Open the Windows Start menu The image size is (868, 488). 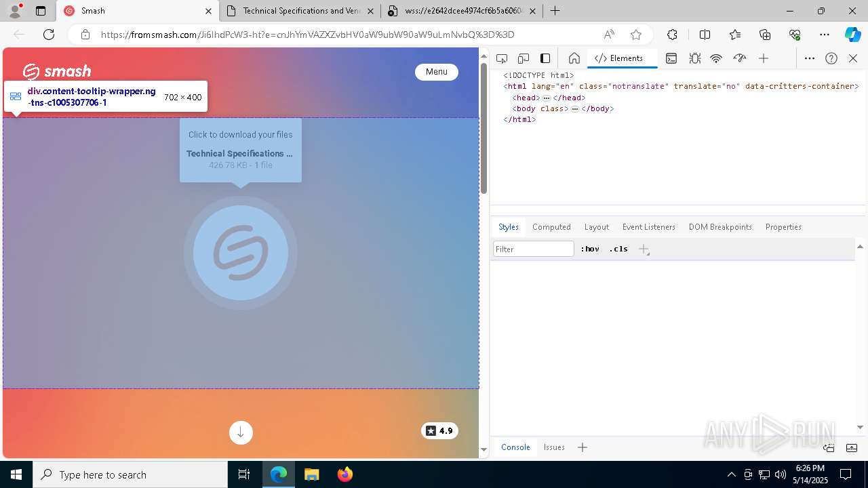[x=16, y=474]
